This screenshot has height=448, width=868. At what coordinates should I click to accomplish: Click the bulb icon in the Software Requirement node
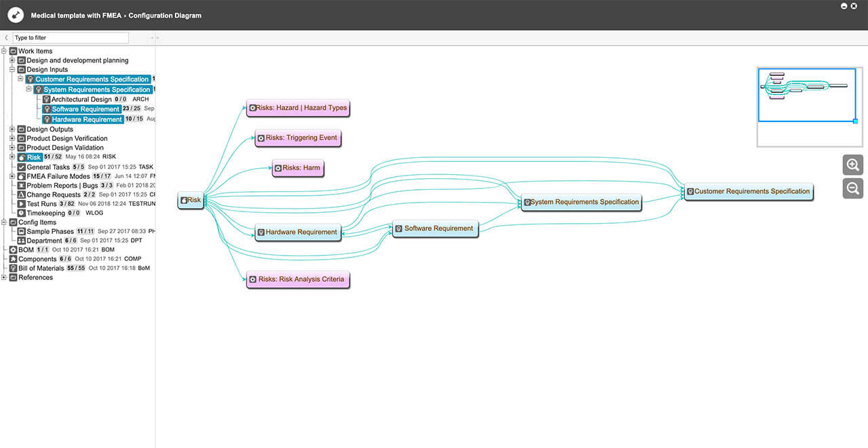tap(399, 229)
